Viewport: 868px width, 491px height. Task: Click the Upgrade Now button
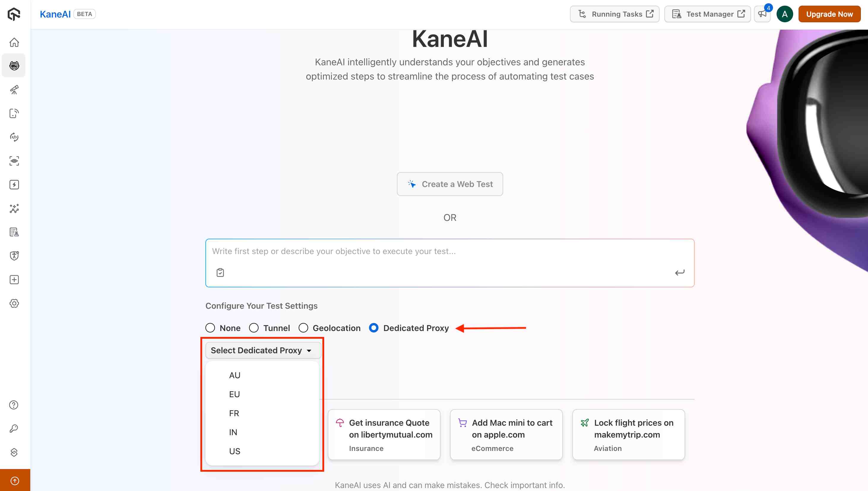tap(829, 14)
